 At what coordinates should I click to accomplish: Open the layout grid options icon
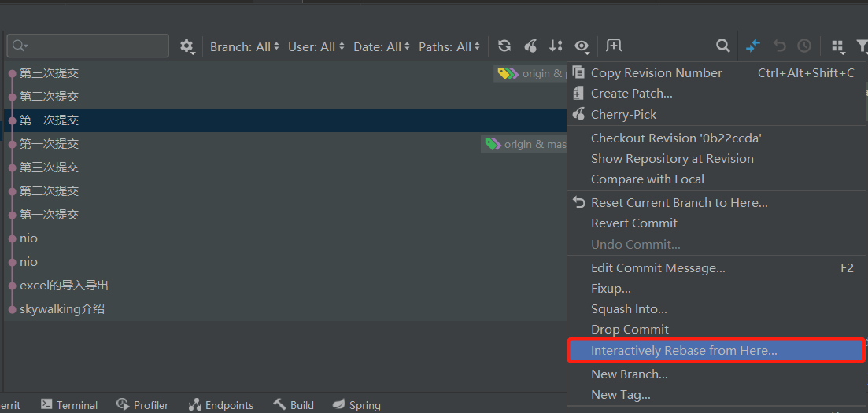coord(838,46)
